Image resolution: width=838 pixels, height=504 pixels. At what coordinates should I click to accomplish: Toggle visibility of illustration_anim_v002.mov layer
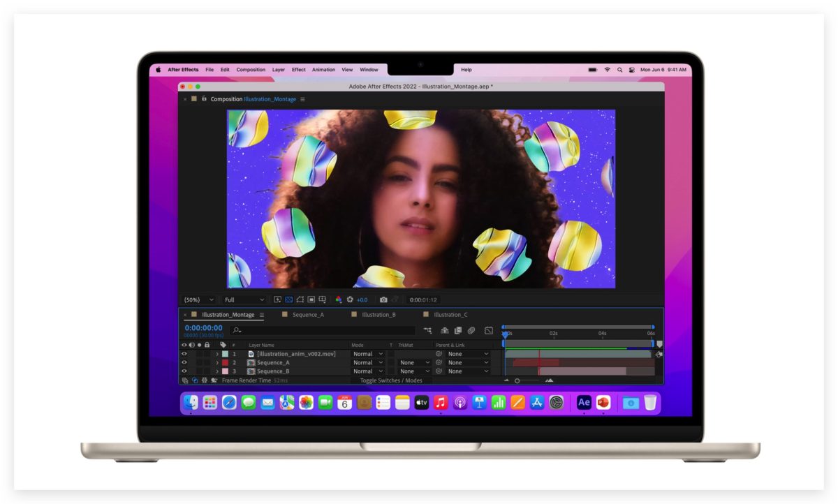click(x=184, y=353)
